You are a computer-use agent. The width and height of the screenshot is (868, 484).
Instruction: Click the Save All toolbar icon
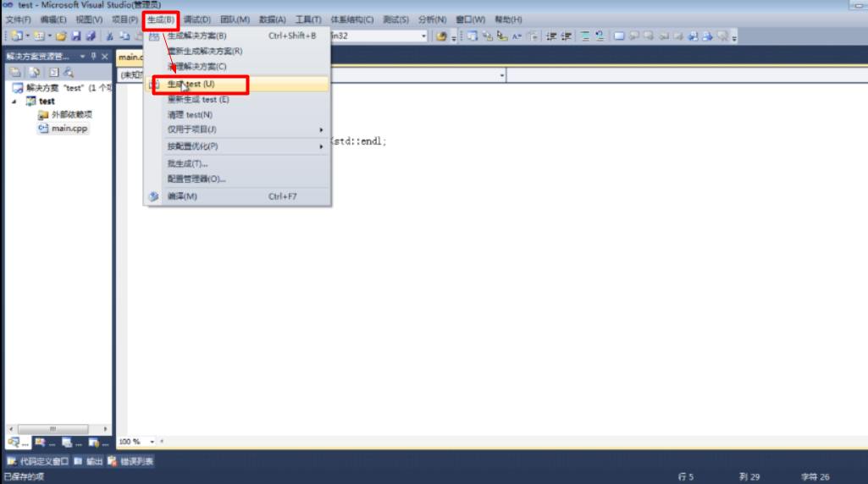pyautogui.click(x=91, y=36)
